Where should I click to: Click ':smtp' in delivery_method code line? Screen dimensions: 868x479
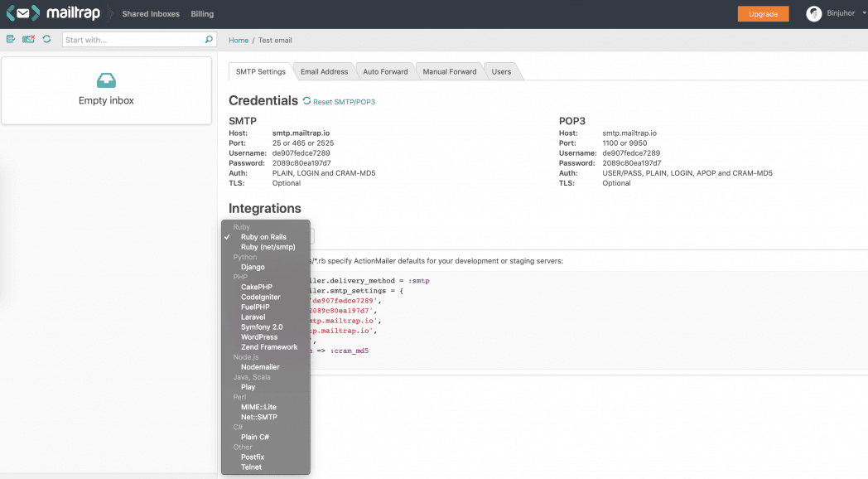pyautogui.click(x=418, y=281)
